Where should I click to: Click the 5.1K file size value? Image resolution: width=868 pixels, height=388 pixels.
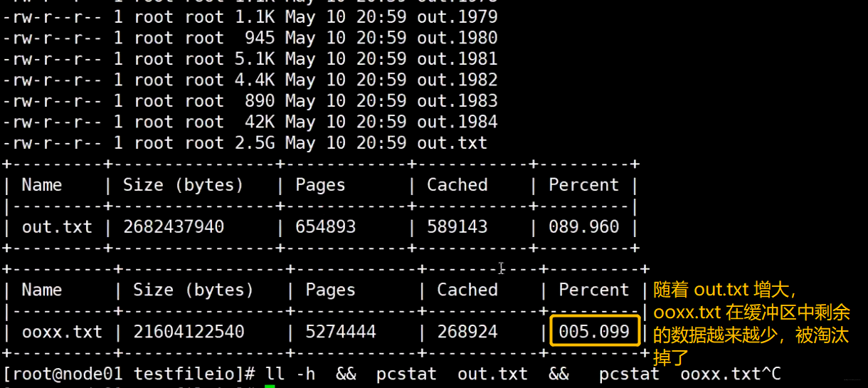[255, 58]
